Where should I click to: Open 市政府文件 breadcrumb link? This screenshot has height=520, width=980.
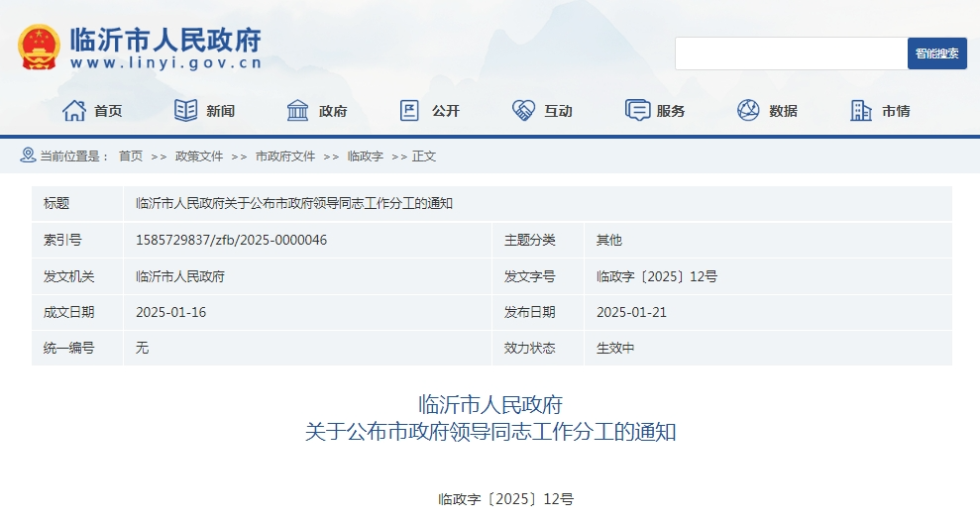[285, 156]
